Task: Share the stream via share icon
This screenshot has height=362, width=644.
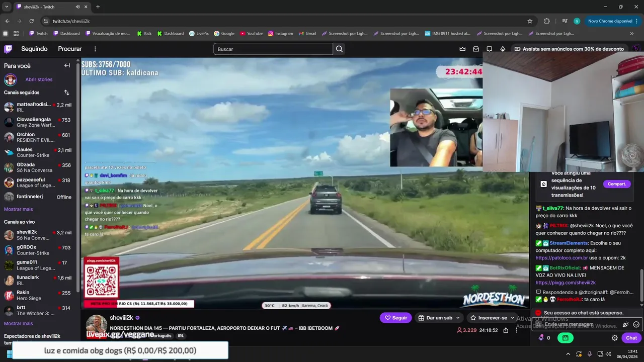Action: (506, 330)
